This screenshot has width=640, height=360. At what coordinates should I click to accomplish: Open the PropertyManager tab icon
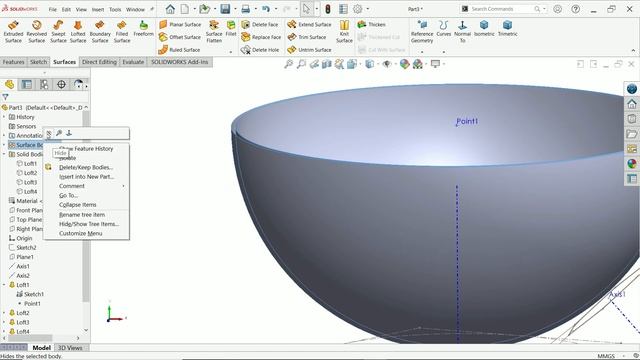(27, 84)
